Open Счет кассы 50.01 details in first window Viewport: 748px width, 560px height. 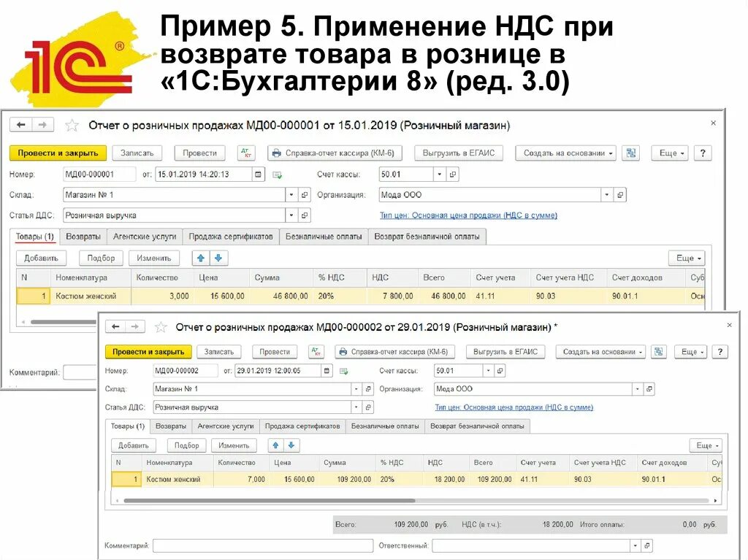453,174
